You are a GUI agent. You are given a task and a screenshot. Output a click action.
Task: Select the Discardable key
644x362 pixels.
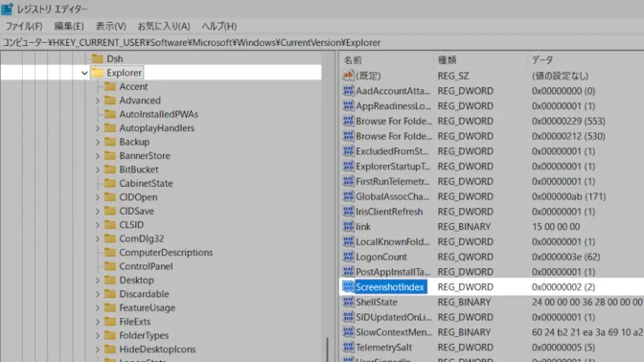(x=144, y=294)
